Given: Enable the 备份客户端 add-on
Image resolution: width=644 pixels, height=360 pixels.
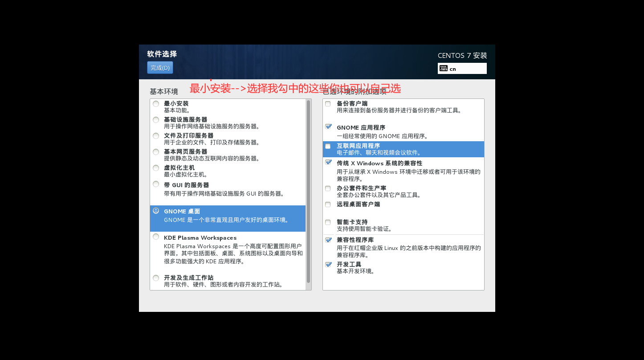Looking at the screenshot, I should pos(328,103).
